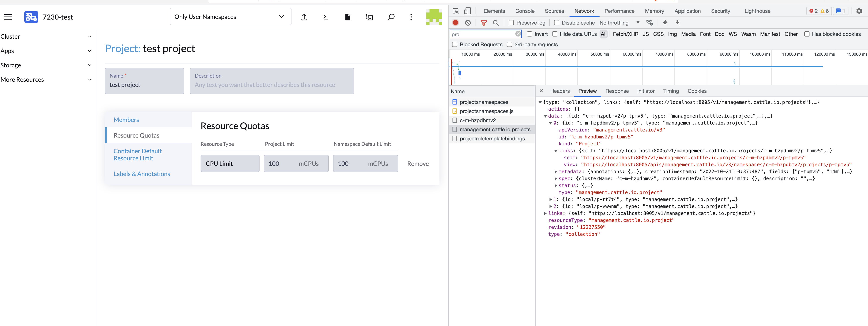Select the inspect element cursor icon
This screenshot has height=326, width=868.
pyautogui.click(x=456, y=11)
